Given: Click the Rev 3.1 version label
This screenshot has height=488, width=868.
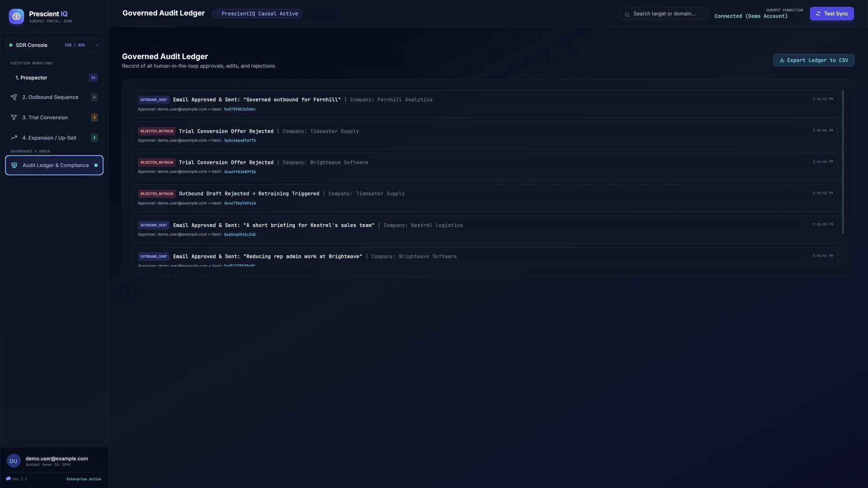Looking at the screenshot, I should (x=20, y=479).
